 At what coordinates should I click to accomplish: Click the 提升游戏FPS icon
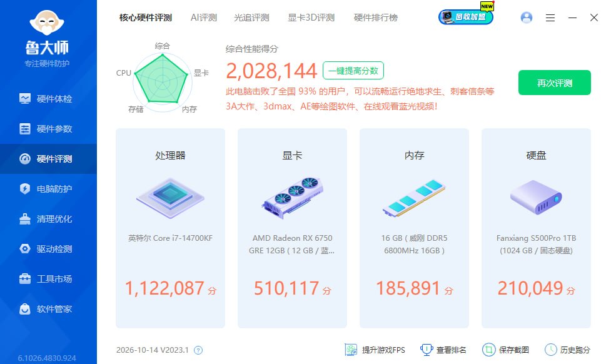pyautogui.click(x=351, y=350)
